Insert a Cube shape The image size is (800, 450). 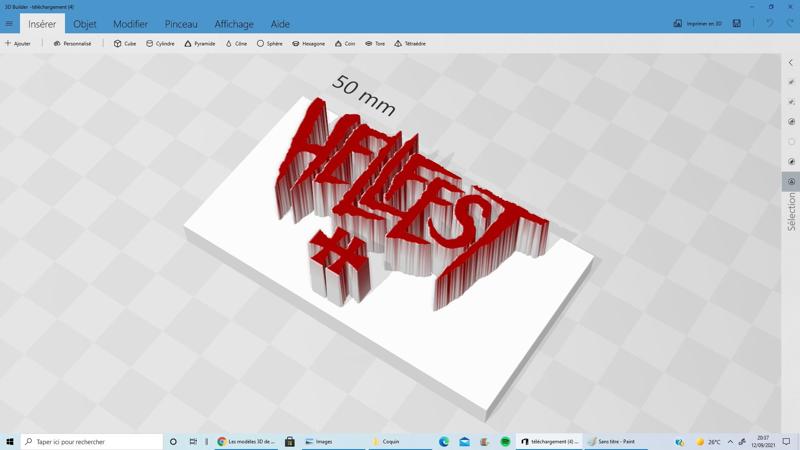pyautogui.click(x=125, y=44)
